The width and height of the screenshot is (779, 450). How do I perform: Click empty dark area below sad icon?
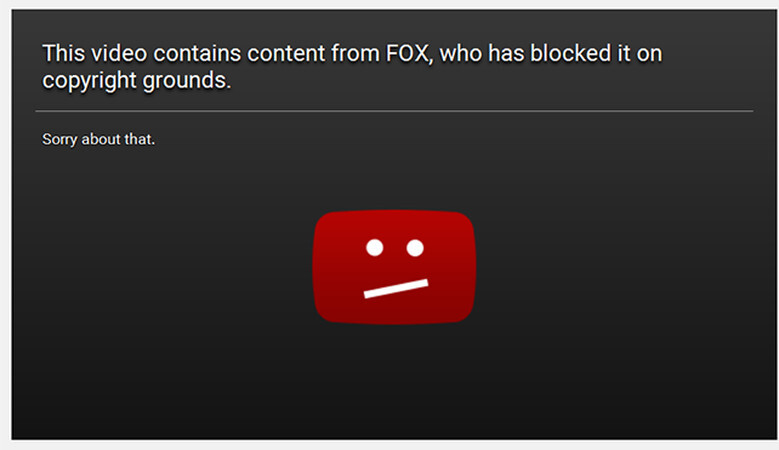click(x=394, y=382)
